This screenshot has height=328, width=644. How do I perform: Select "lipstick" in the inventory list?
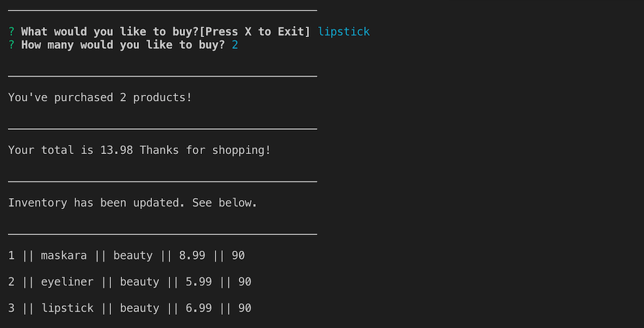click(x=67, y=308)
